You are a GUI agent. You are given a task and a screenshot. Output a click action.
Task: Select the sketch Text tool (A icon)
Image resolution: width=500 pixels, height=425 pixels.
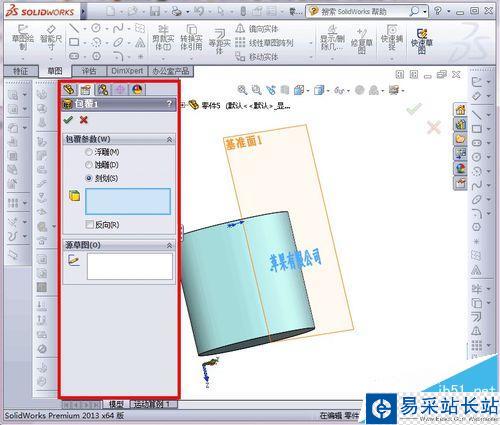click(x=140, y=42)
